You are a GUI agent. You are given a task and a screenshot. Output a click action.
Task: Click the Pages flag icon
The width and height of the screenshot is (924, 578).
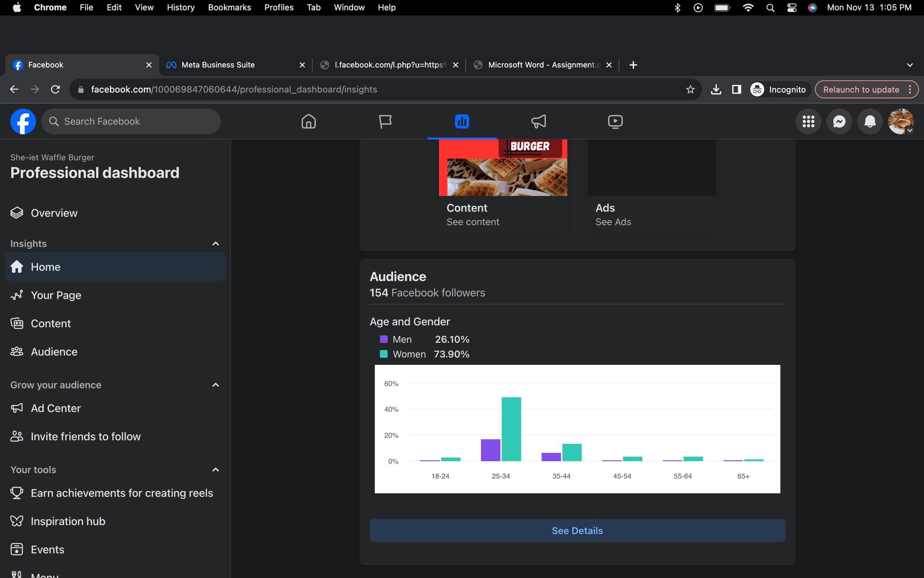[385, 121]
